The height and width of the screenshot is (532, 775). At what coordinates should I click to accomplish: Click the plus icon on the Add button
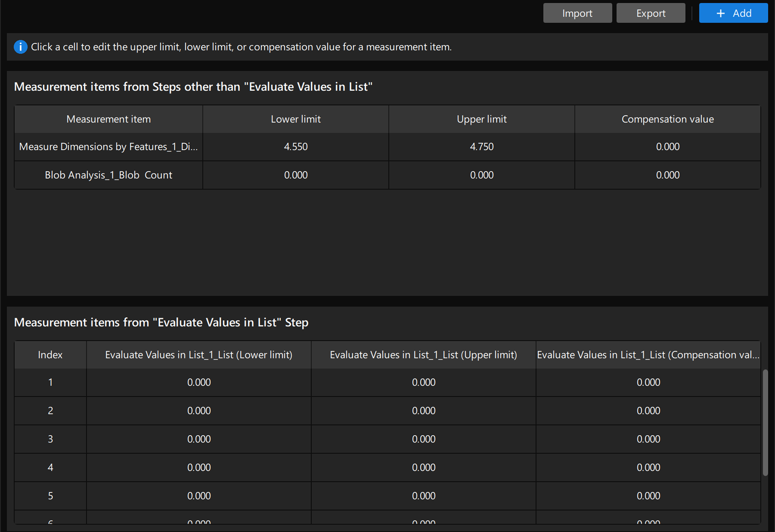click(720, 13)
